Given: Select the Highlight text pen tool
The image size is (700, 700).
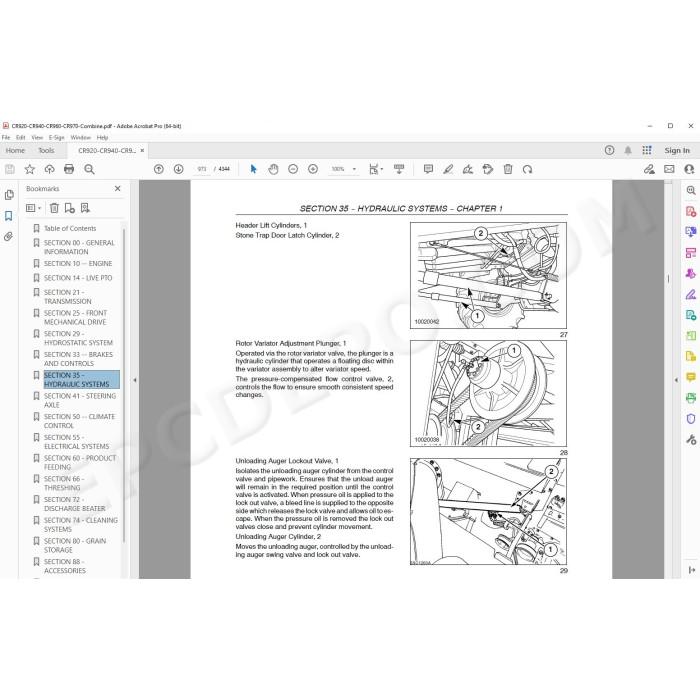Looking at the screenshot, I should pos(448,169).
